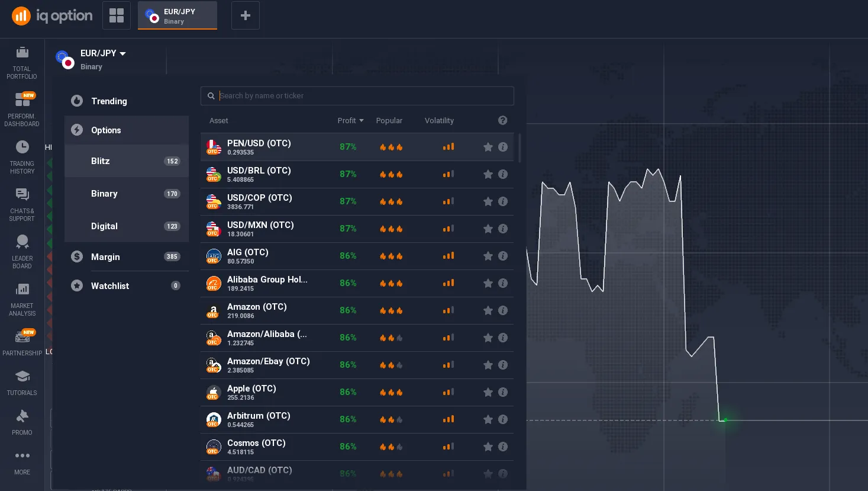Focus the search by name or ticker field
Screen dimensions: 868x491
[362, 96]
